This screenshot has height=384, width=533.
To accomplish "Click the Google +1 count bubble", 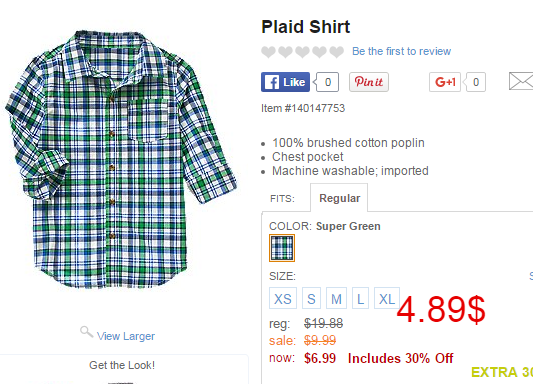I will (475, 82).
